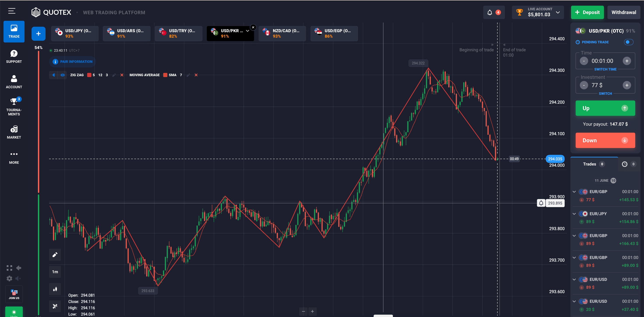This screenshot has width=644, height=317.
Task: Edit Zig Zag indicator settings pencil
Action: pyautogui.click(x=114, y=75)
